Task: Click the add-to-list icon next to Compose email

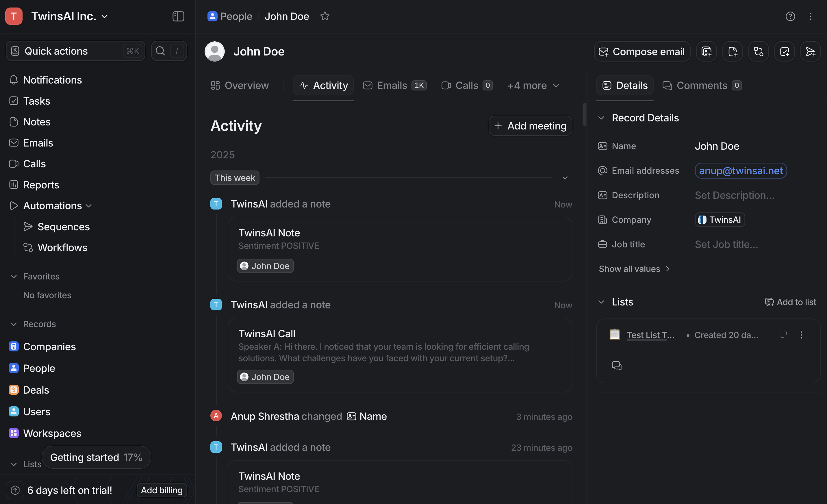Action: click(706, 51)
